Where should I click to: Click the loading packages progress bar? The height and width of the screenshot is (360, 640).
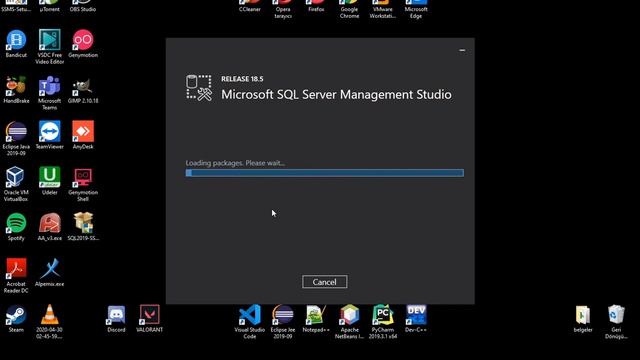click(x=324, y=173)
